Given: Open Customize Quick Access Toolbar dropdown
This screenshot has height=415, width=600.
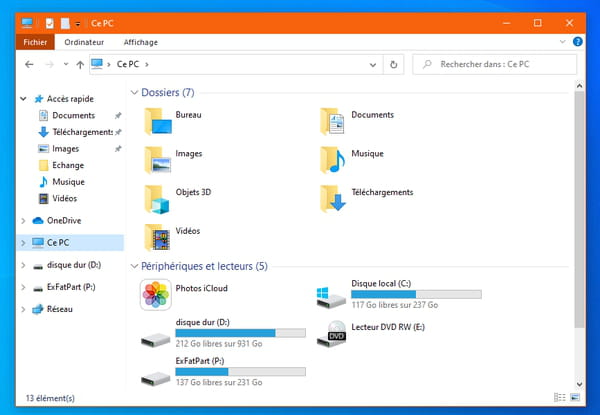Looking at the screenshot, I should [x=78, y=24].
